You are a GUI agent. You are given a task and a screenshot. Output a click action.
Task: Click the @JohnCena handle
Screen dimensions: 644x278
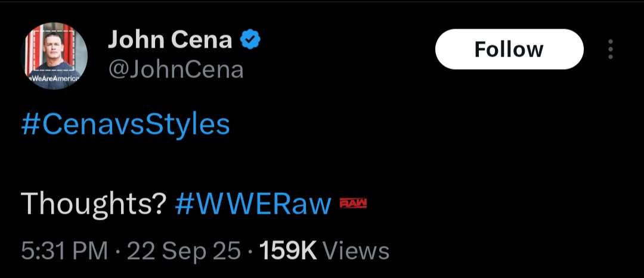[x=175, y=70]
